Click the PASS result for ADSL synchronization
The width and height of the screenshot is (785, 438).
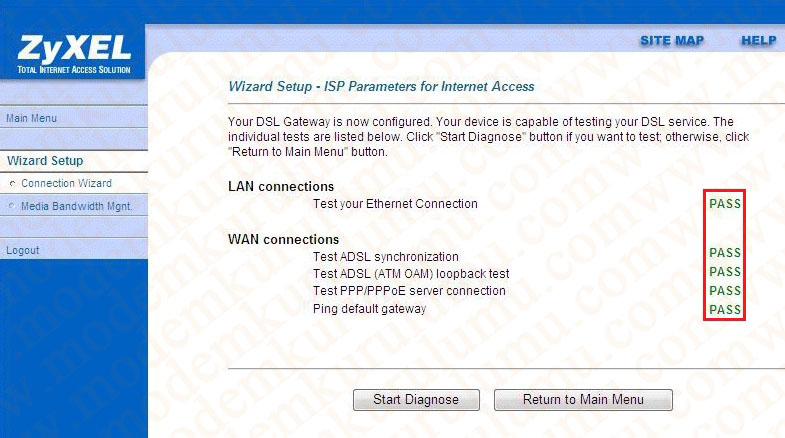click(x=725, y=253)
